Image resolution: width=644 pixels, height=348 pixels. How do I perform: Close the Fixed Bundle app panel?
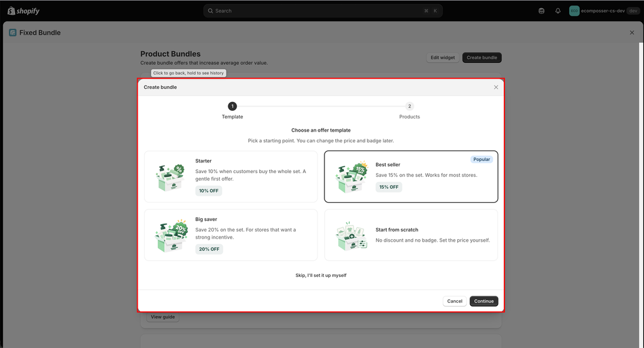pos(631,33)
